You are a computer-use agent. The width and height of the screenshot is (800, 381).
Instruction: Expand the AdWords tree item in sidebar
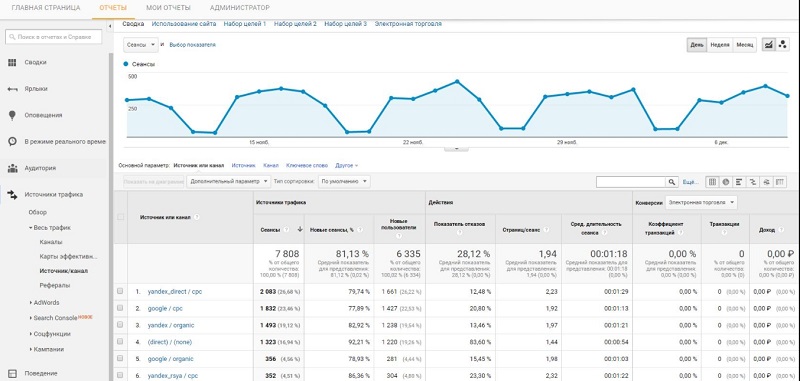tap(46, 302)
